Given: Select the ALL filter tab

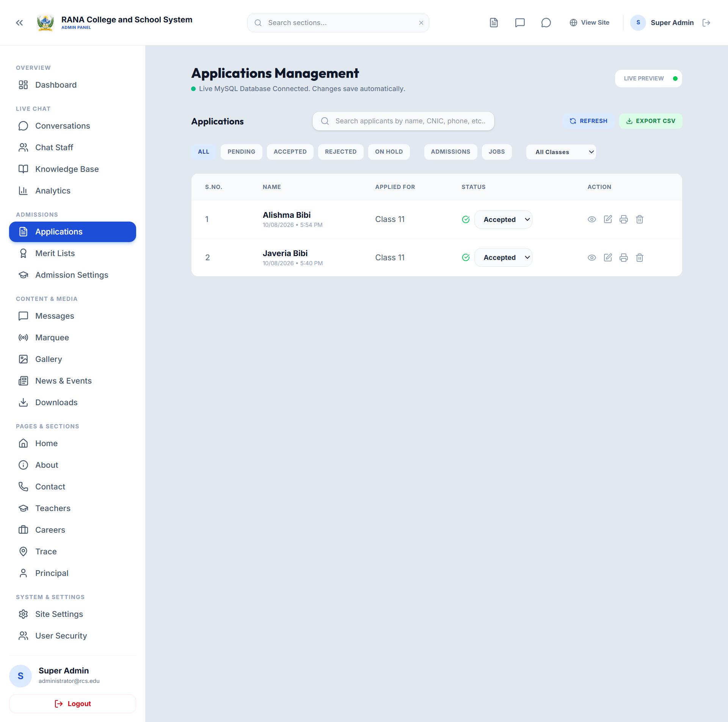Looking at the screenshot, I should tap(204, 152).
